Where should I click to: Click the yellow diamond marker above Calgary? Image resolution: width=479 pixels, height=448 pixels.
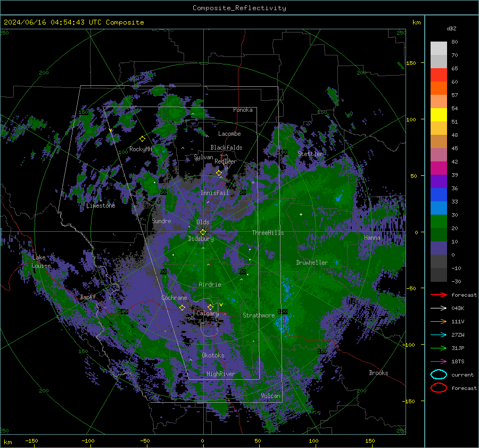pyautogui.click(x=210, y=307)
